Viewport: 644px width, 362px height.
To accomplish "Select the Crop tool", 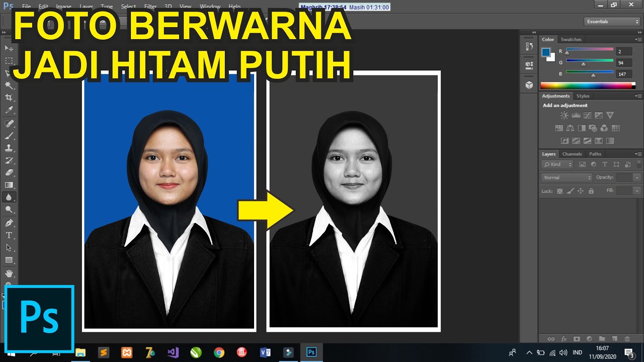I will [x=9, y=98].
